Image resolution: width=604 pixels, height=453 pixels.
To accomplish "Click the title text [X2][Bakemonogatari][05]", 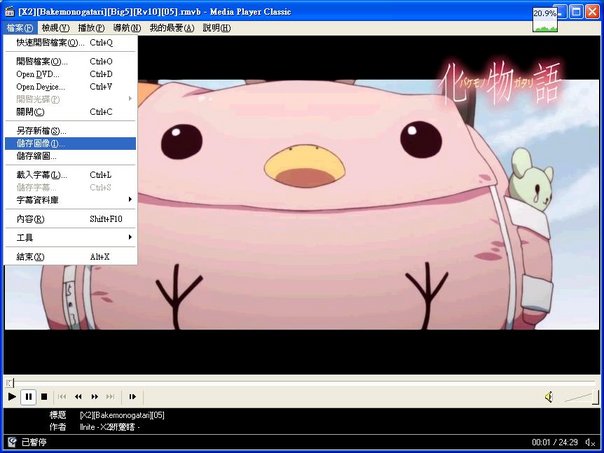I will point(122,415).
